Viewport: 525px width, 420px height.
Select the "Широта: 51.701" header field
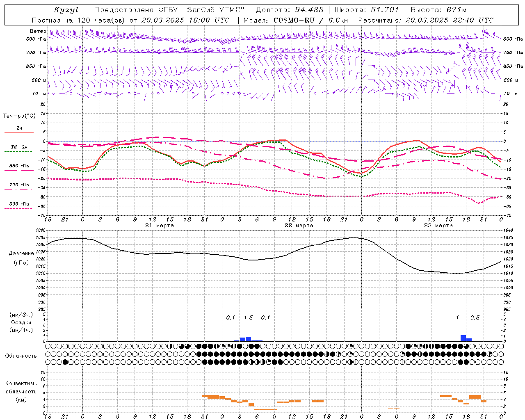367,10
